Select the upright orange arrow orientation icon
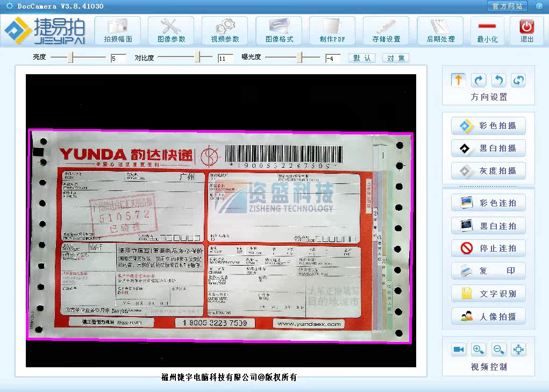The image size is (549, 392). coord(458,80)
